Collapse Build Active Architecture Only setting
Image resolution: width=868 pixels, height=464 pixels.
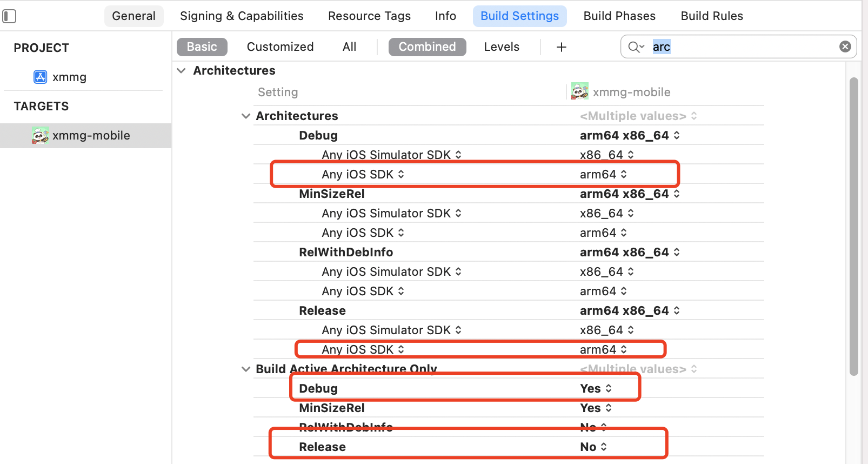pos(246,369)
